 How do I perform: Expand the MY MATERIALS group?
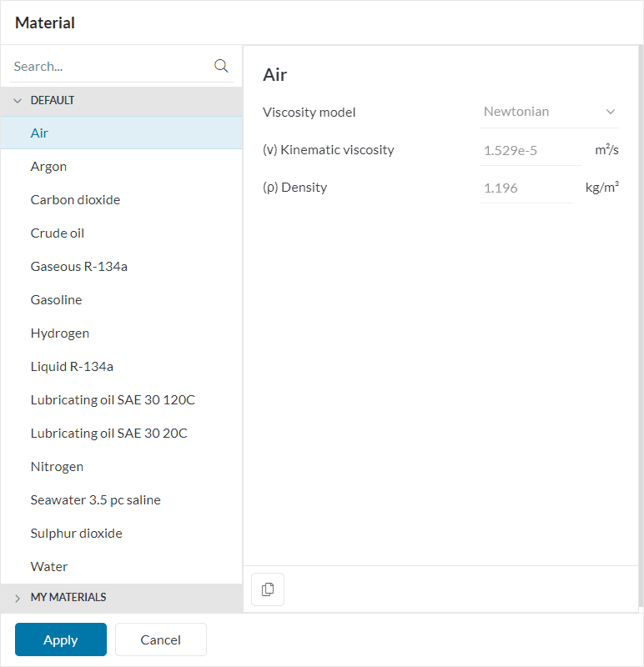(x=18, y=597)
